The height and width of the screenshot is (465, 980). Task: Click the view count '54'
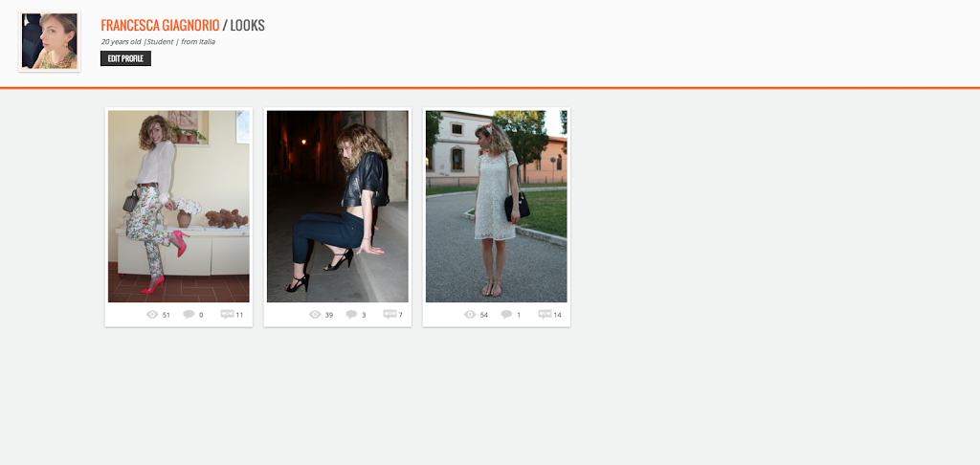click(483, 315)
